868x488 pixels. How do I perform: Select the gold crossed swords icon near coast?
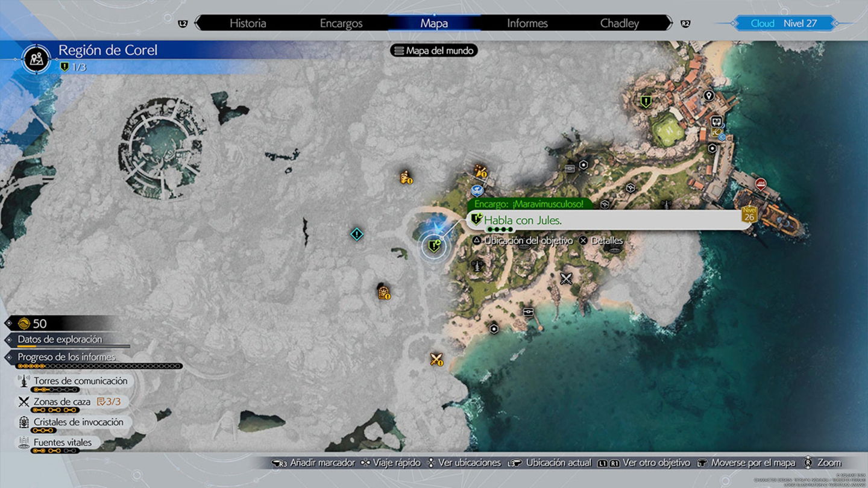(436, 360)
